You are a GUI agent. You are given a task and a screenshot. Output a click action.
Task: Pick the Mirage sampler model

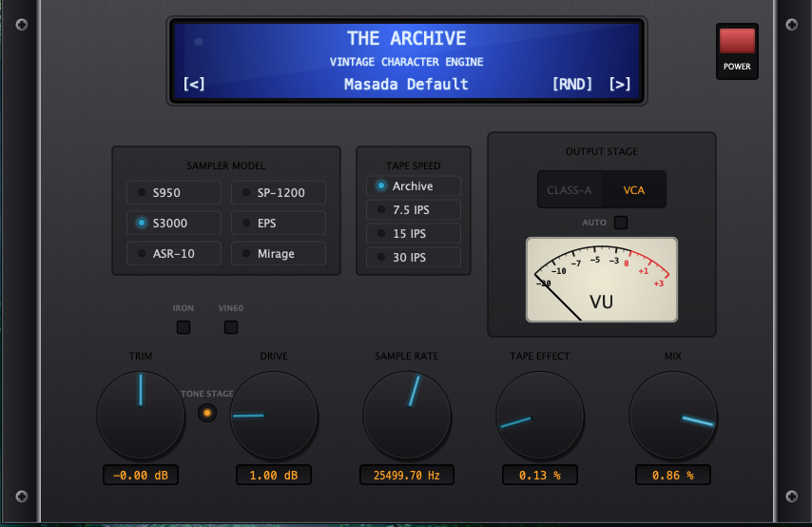[x=278, y=254]
